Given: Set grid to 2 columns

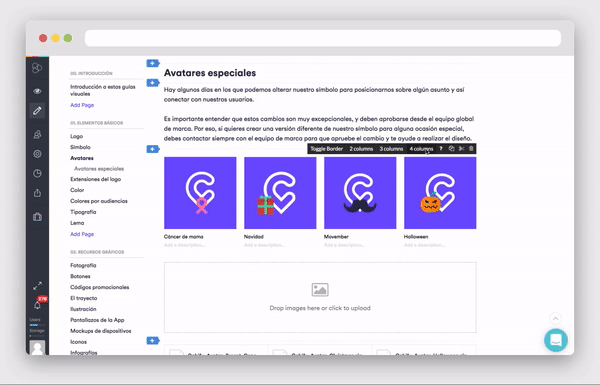Looking at the screenshot, I should 361,149.
